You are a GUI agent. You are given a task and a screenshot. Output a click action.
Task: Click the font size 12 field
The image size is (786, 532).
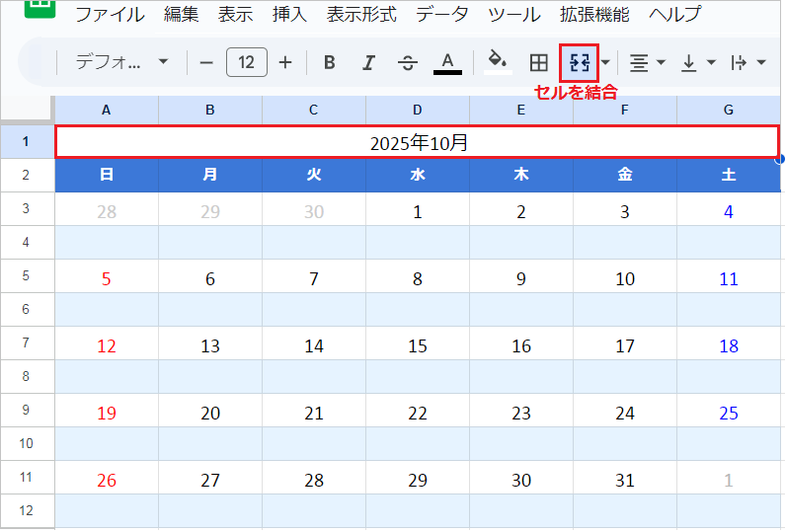(x=246, y=63)
